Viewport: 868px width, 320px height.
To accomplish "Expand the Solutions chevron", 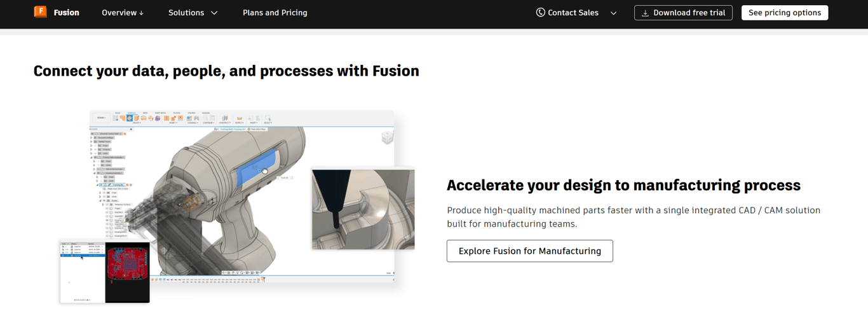I will 214,13.
